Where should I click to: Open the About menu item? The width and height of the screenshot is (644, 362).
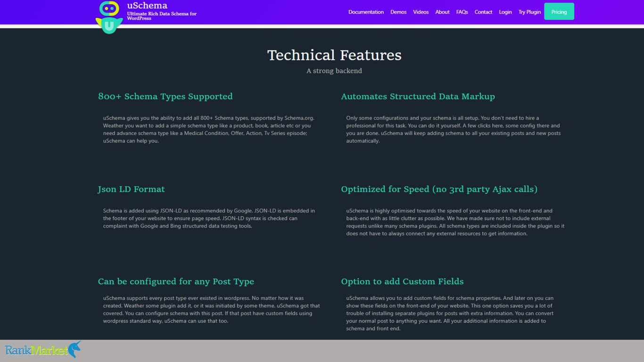[x=442, y=12]
